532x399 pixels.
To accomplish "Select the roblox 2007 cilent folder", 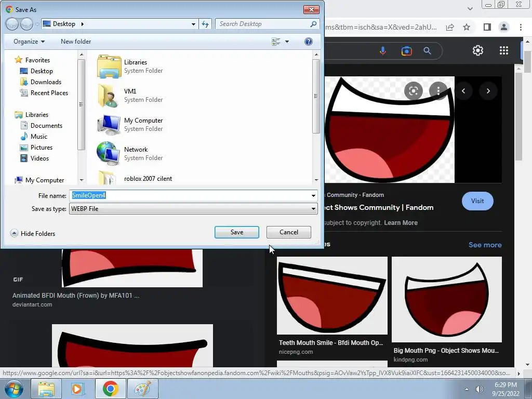I will [148, 179].
